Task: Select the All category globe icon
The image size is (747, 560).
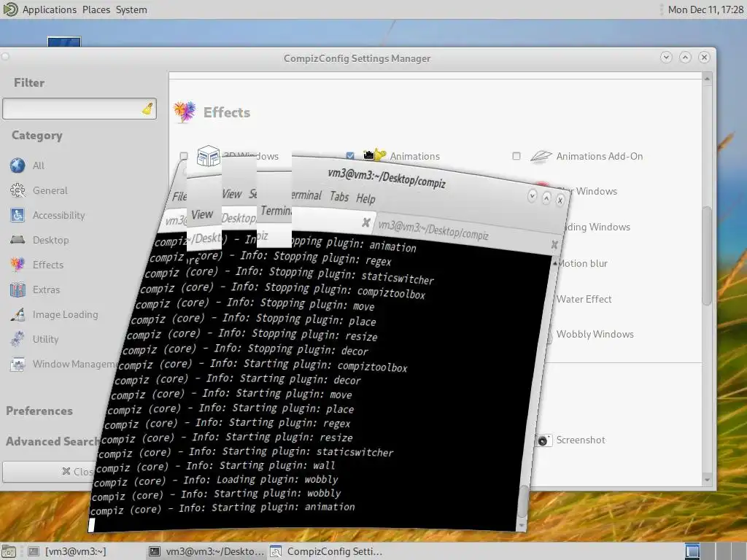Action: click(18, 166)
